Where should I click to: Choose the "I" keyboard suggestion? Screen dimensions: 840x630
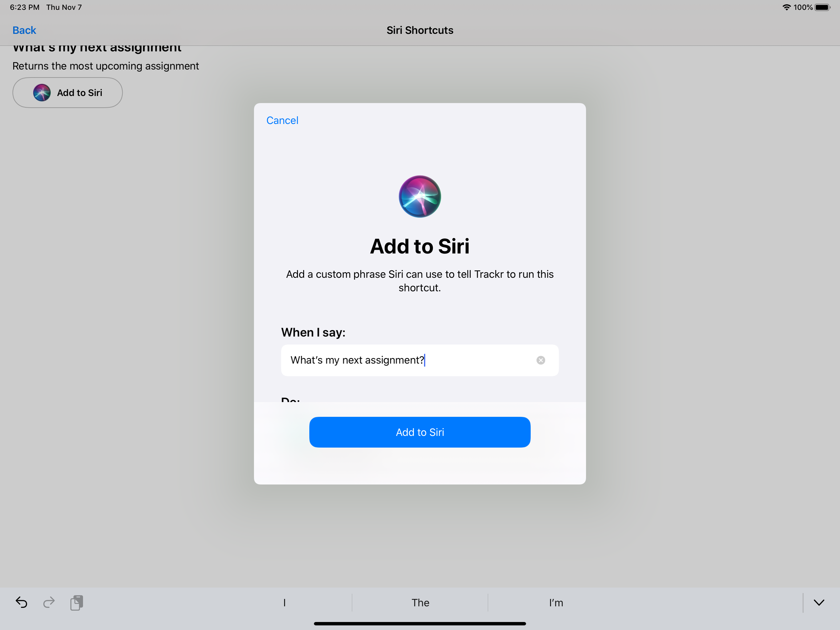284,603
